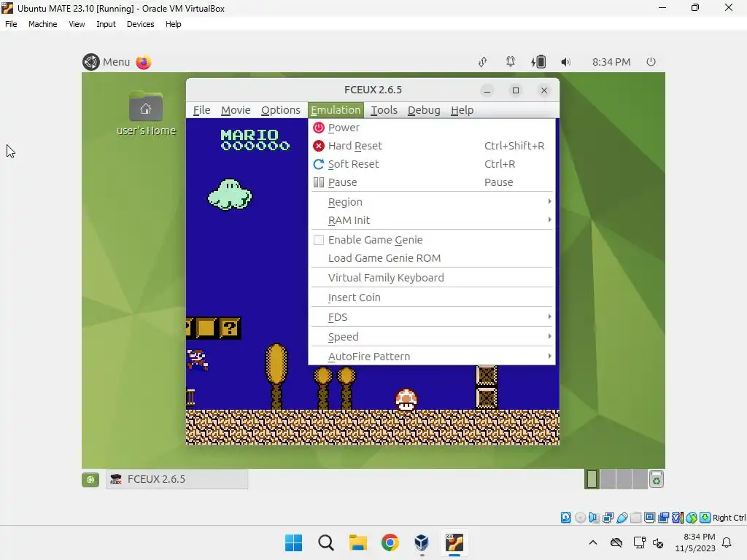Expand the FDS submenu
The height and width of the screenshot is (560, 747).
(x=432, y=317)
